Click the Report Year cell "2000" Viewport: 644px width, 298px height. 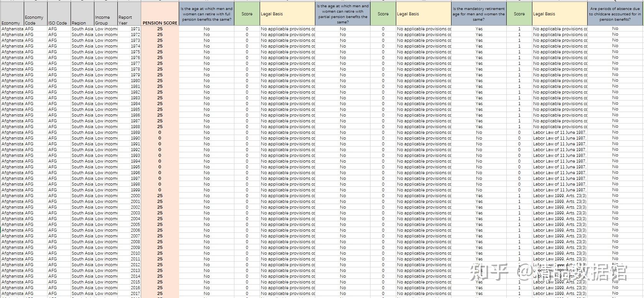click(x=129, y=196)
